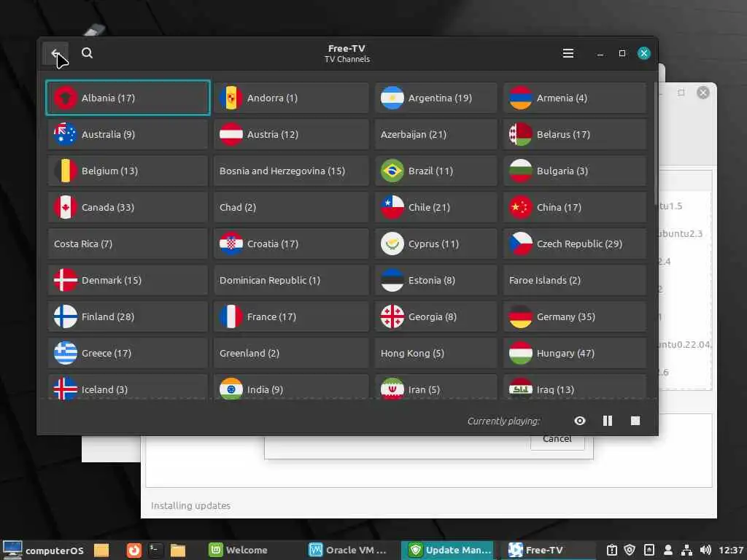The image size is (747, 560).
Task: Go back with the arrow button
Action: click(x=55, y=52)
